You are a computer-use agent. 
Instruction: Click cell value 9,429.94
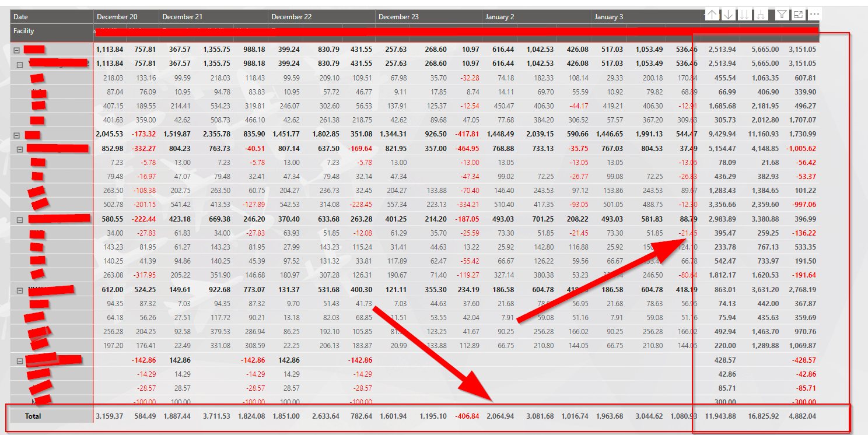(x=722, y=134)
